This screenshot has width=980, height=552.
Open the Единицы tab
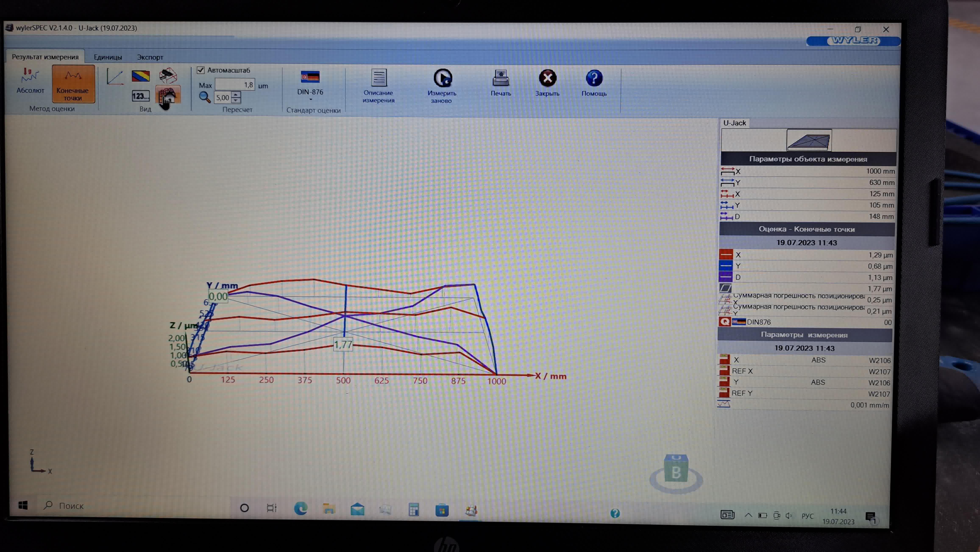pyautogui.click(x=108, y=57)
